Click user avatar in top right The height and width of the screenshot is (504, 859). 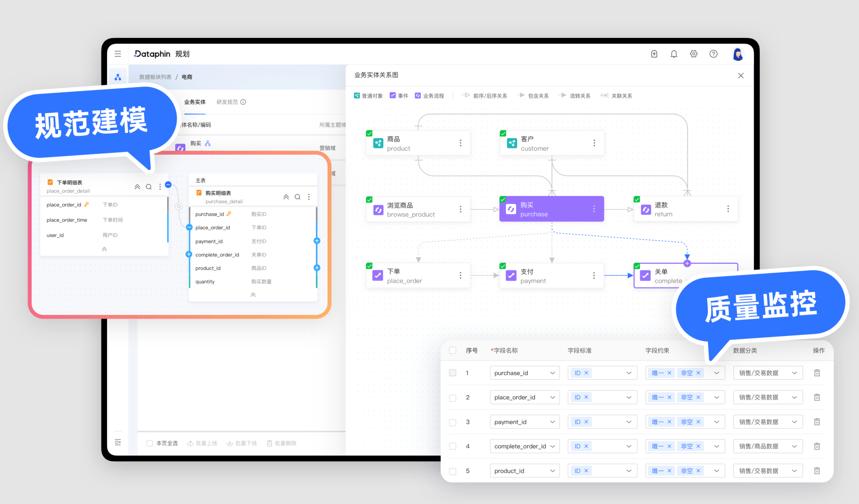[738, 54]
